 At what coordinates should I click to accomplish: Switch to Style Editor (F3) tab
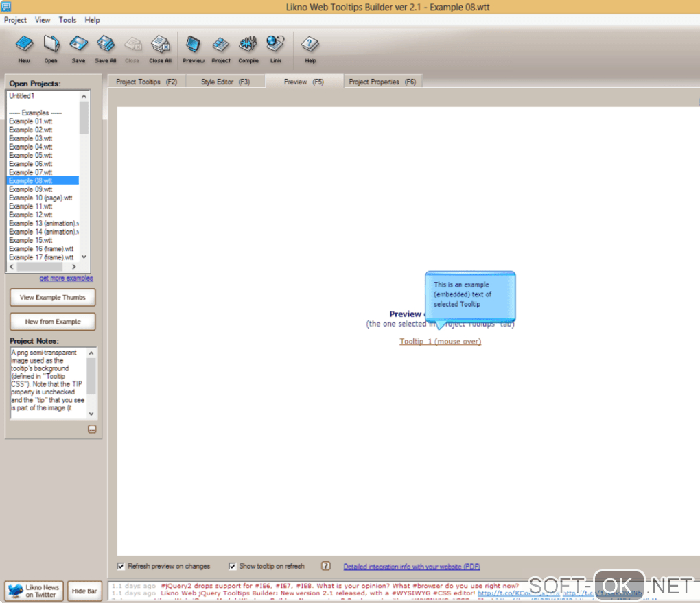225,82
